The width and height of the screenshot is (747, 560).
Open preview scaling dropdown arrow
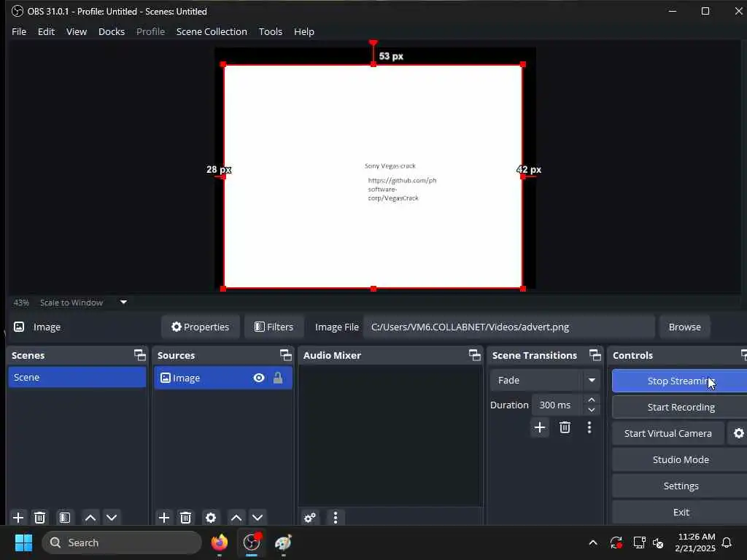coord(123,302)
